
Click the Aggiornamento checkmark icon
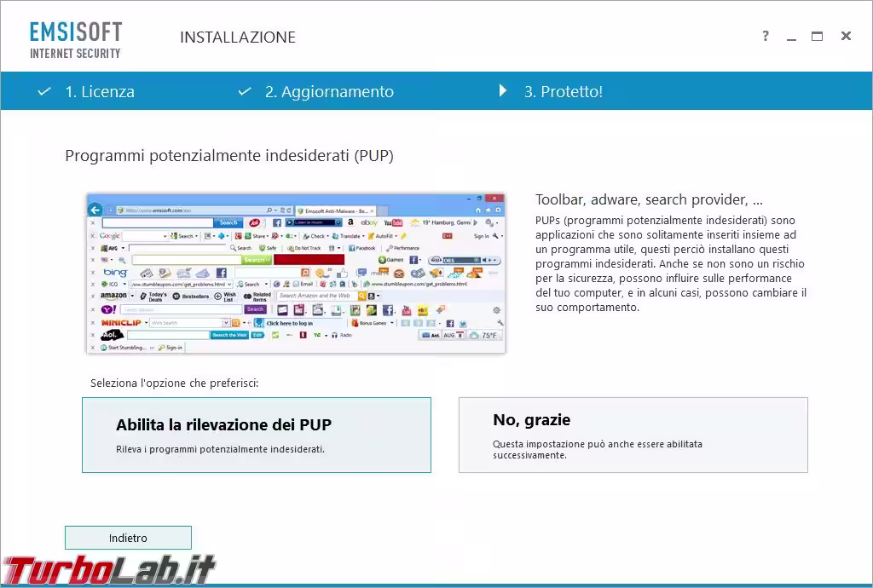pos(245,91)
